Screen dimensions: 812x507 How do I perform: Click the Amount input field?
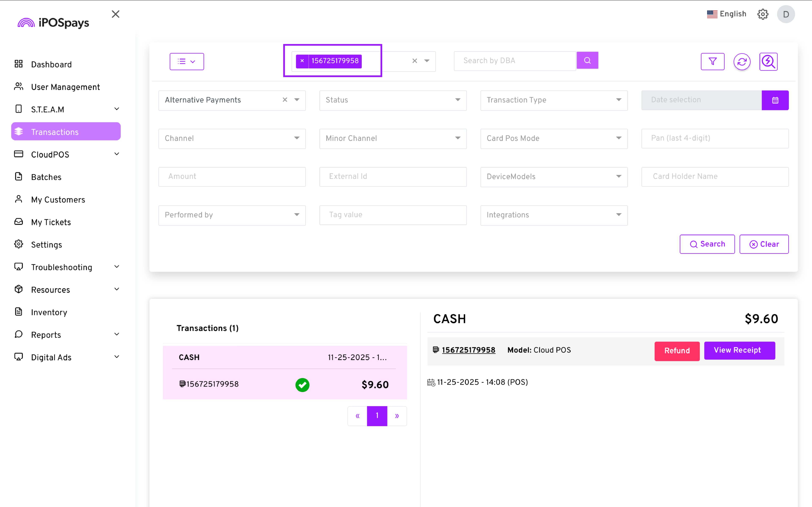(232, 176)
